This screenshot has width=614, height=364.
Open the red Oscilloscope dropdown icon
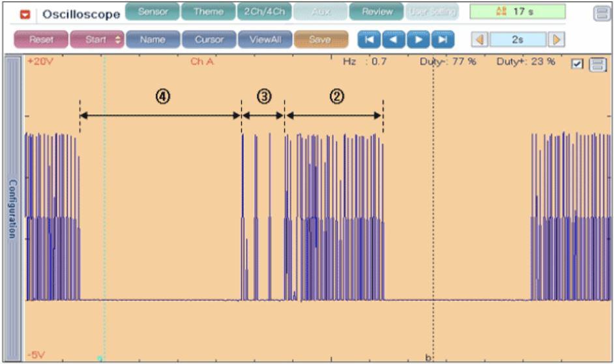pos(25,14)
